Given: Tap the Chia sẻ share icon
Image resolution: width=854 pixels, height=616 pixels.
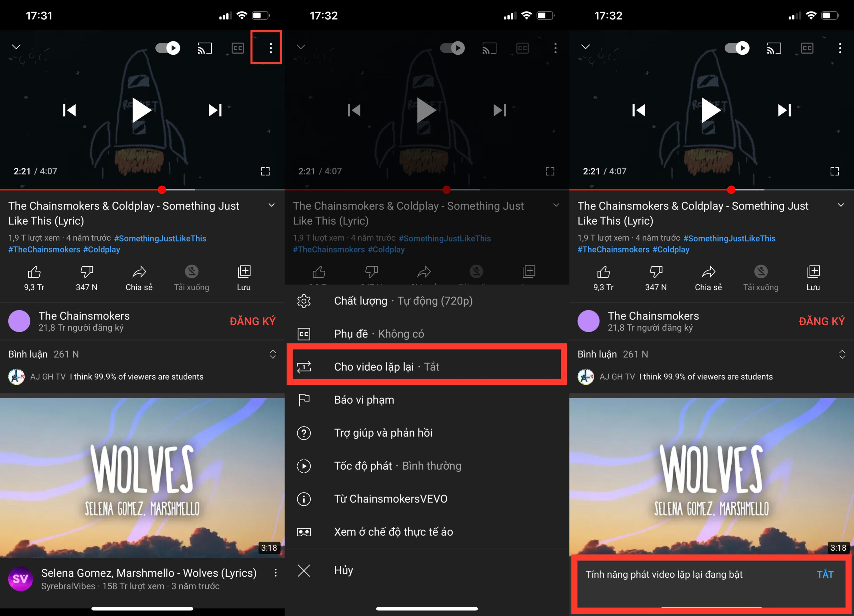Looking at the screenshot, I should point(139,277).
